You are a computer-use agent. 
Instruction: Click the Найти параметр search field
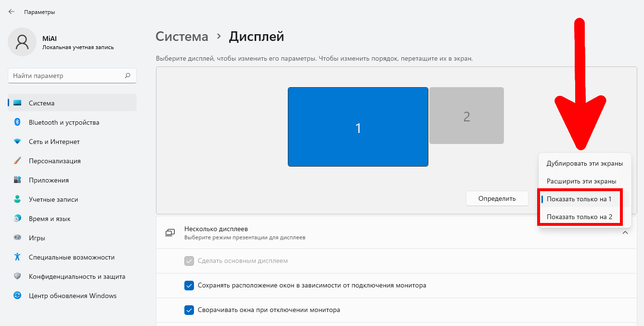[67, 76]
